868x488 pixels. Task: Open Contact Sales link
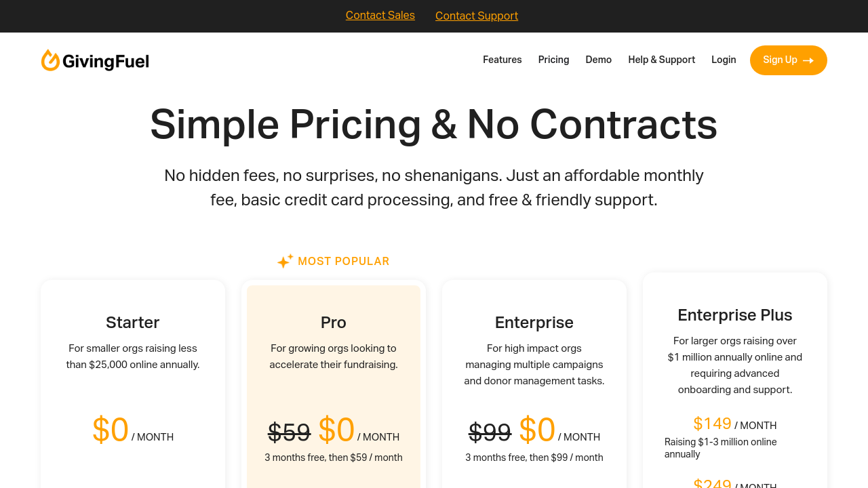tap(380, 16)
